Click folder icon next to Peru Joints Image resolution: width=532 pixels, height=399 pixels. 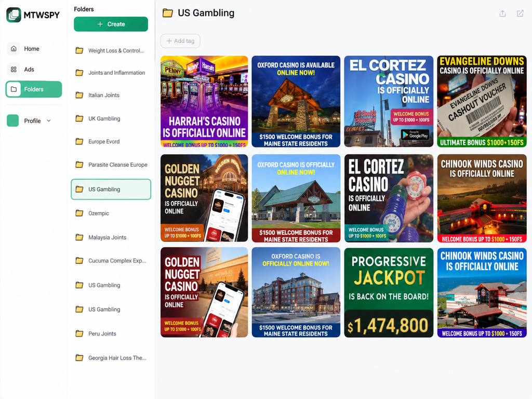click(x=79, y=334)
